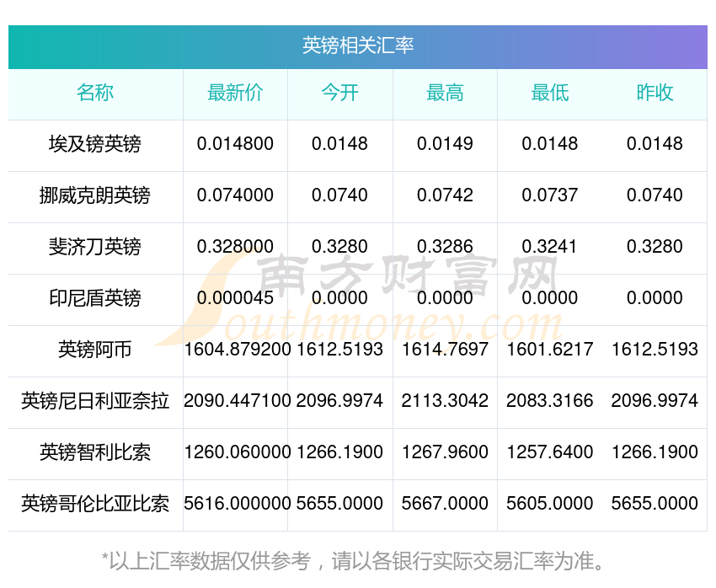Select the 最高 column header
The width and height of the screenshot is (716, 588).
(445, 93)
